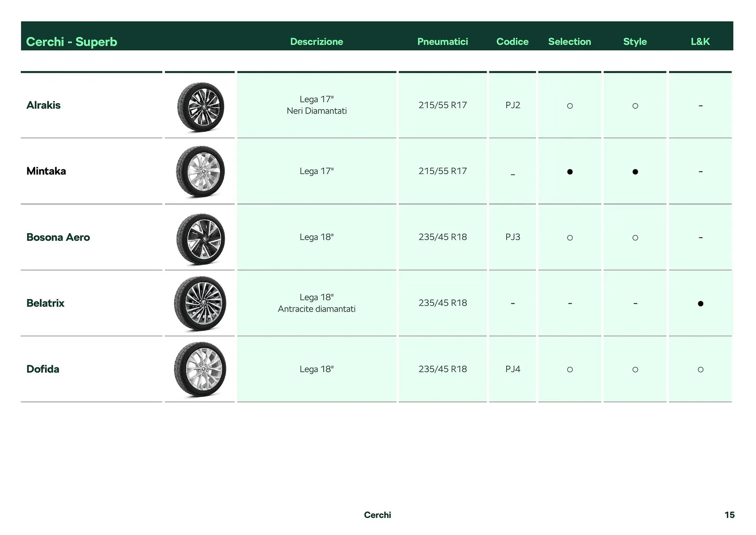Select Alrakis optional circle under Selection
This screenshot has height=535, width=756.
click(x=569, y=106)
